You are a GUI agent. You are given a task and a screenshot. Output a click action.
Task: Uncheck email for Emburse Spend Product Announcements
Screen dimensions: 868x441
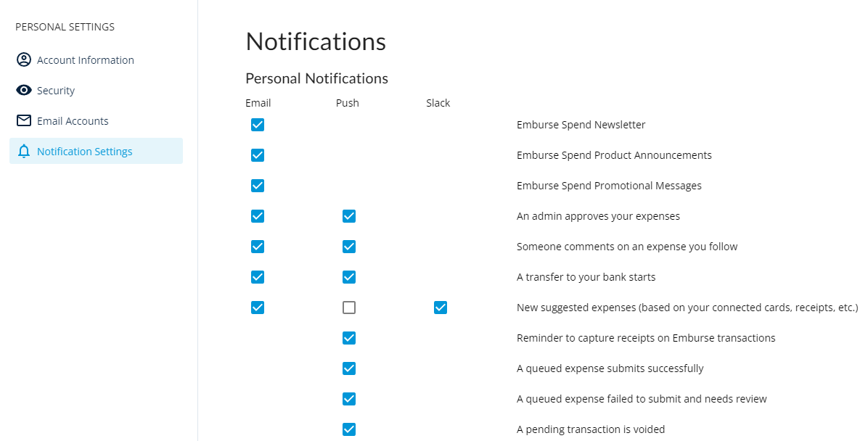click(x=258, y=155)
